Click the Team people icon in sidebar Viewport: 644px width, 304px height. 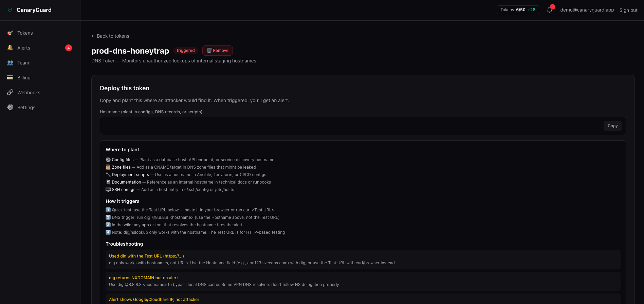tap(10, 63)
